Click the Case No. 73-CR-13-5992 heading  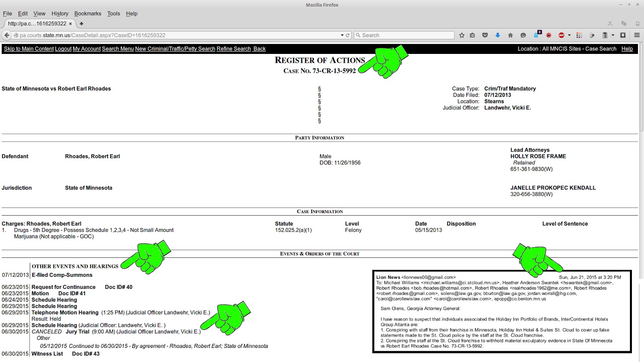pyautogui.click(x=320, y=71)
